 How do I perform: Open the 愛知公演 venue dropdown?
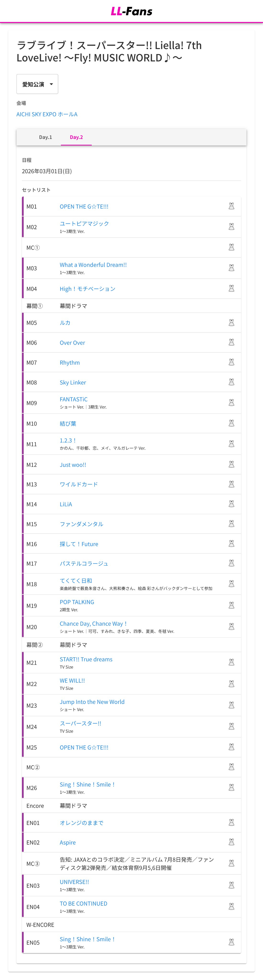(x=37, y=84)
